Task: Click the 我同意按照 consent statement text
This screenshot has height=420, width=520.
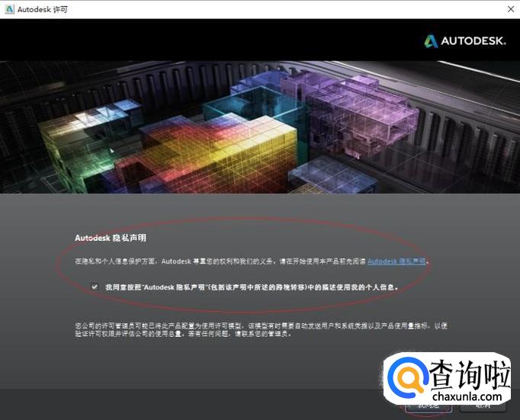Action: pos(252,287)
